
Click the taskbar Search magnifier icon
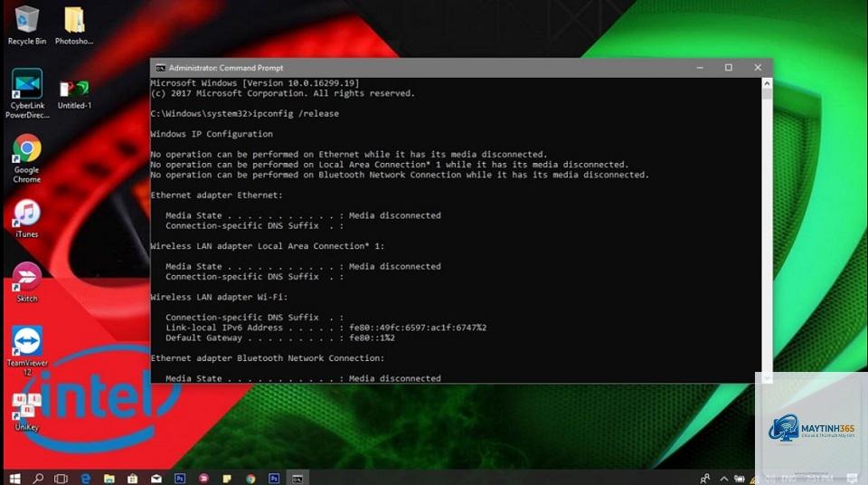pos(38,479)
